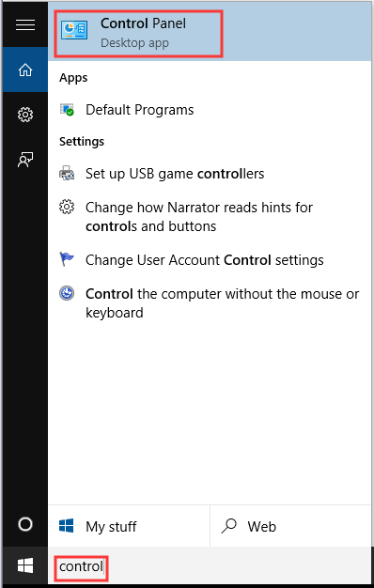This screenshot has width=374, height=588.
Task: Search the Web button
Action: 291,526
